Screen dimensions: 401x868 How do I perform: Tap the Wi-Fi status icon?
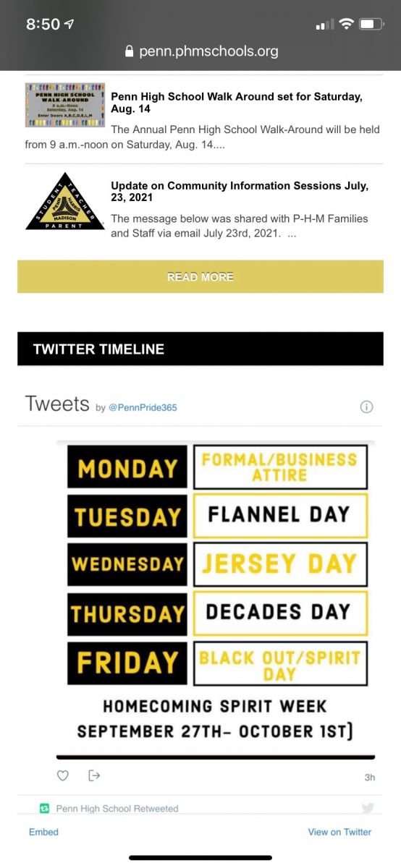(346, 24)
